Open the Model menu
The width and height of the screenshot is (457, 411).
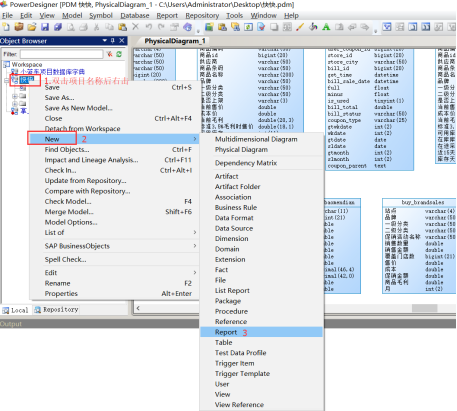pyautogui.click(x=72, y=16)
